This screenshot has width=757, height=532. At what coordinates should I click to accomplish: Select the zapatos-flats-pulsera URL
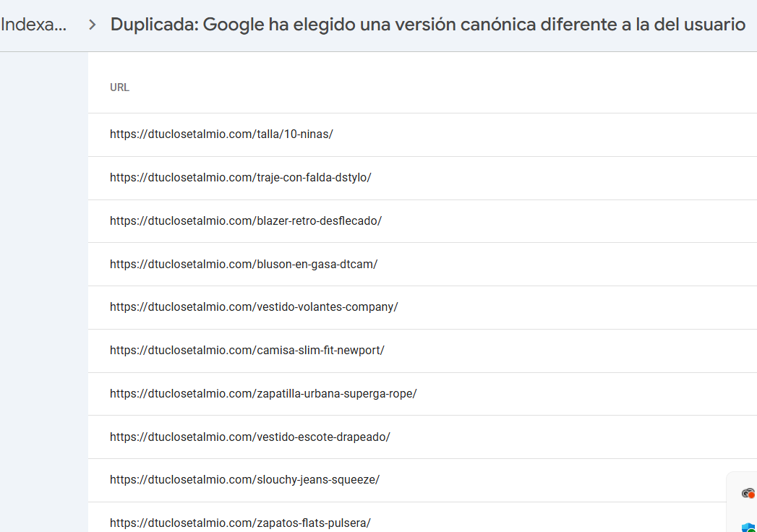(x=240, y=523)
